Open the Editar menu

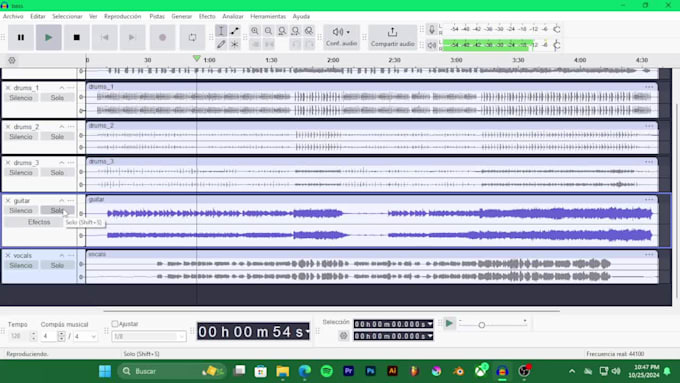point(38,16)
